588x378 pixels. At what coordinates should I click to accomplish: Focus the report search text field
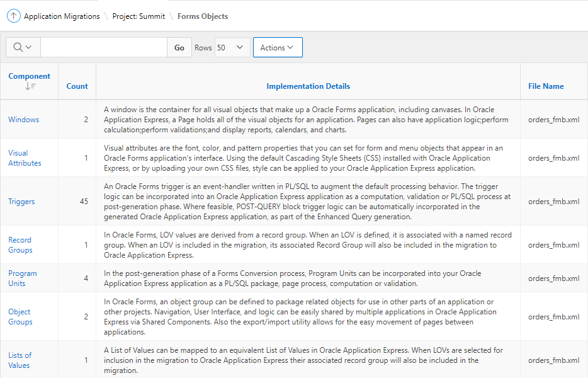pyautogui.click(x=104, y=47)
